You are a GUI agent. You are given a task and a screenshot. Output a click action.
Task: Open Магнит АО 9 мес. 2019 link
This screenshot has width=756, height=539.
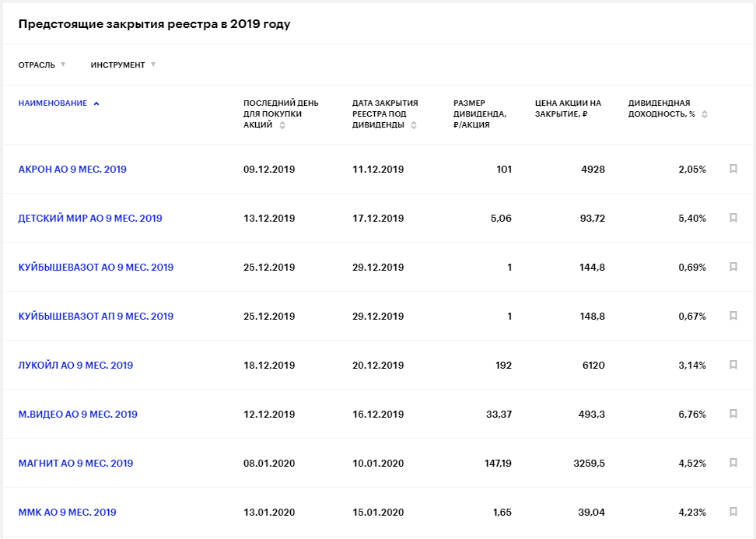click(x=75, y=464)
